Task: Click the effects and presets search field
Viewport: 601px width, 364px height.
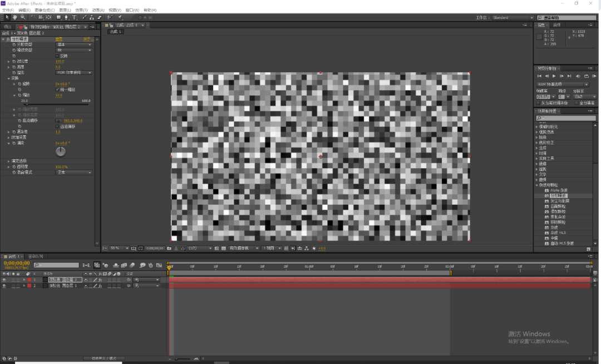Action: [x=565, y=118]
